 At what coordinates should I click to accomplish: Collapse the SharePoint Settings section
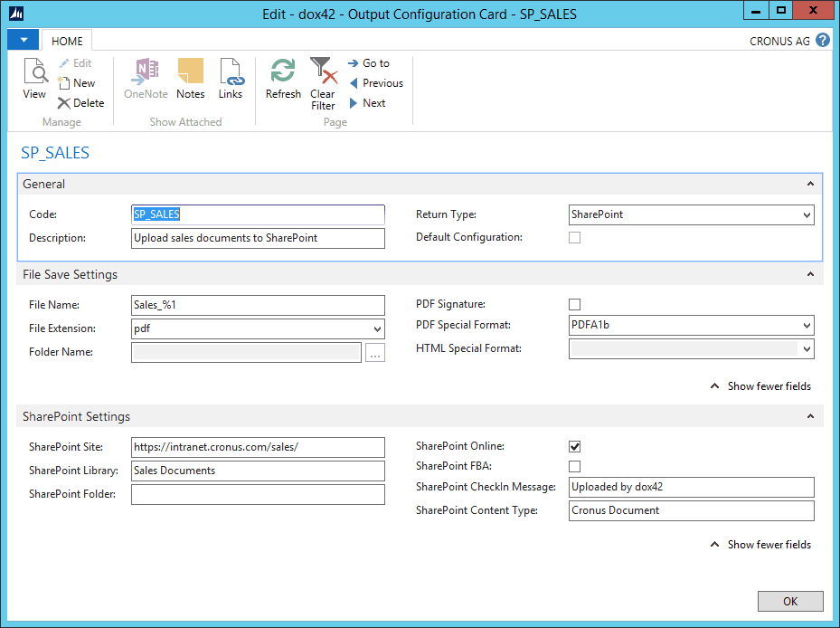pyautogui.click(x=810, y=415)
